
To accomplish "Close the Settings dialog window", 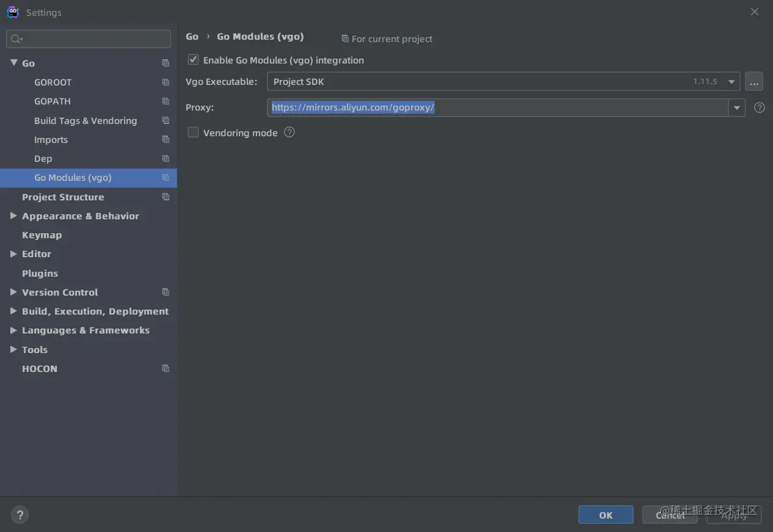I will [755, 12].
